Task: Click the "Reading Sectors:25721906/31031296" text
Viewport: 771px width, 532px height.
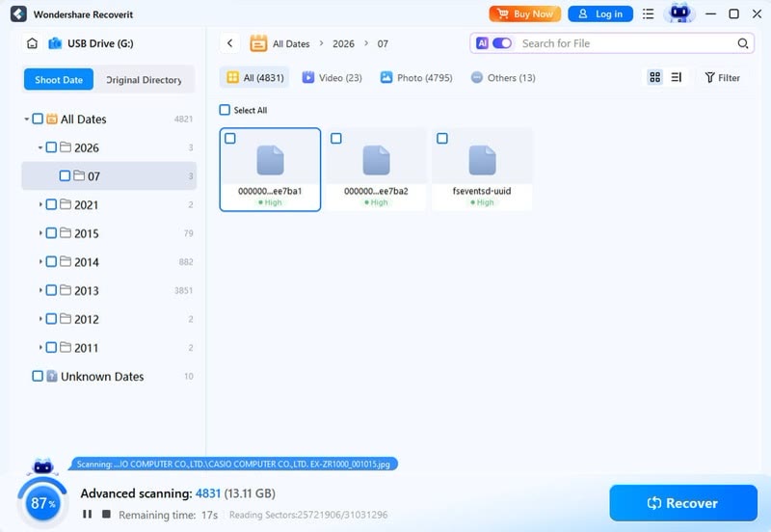Action: coord(308,515)
